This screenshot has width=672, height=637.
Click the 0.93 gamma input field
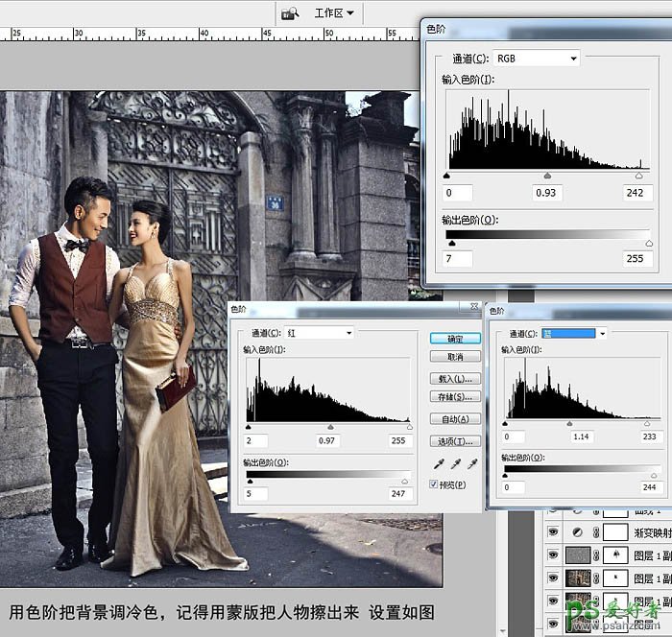[x=548, y=193]
